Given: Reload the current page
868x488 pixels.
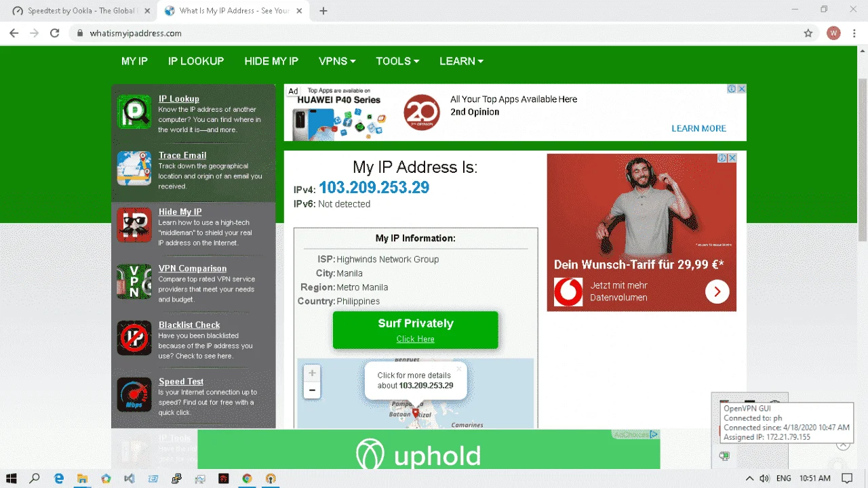Looking at the screenshot, I should tap(55, 33).
